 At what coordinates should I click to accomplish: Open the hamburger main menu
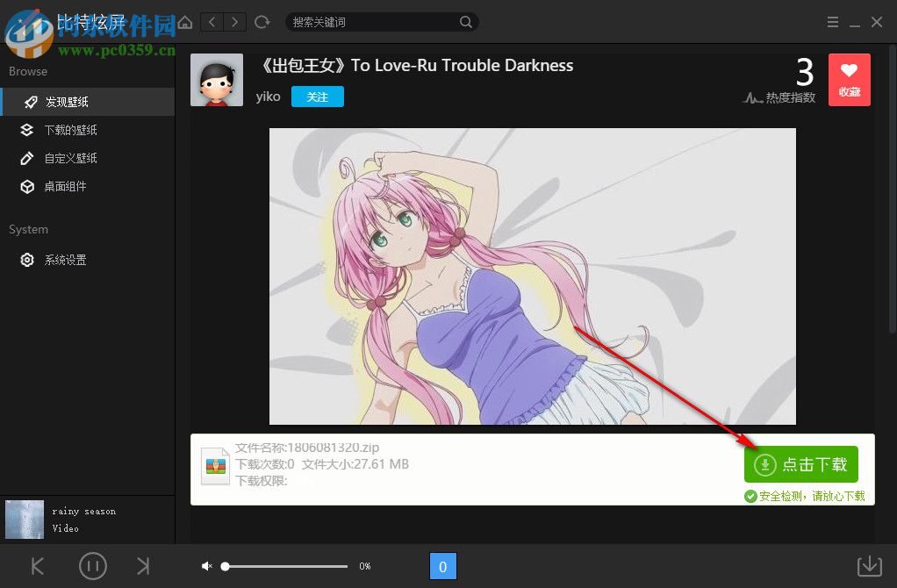(833, 22)
